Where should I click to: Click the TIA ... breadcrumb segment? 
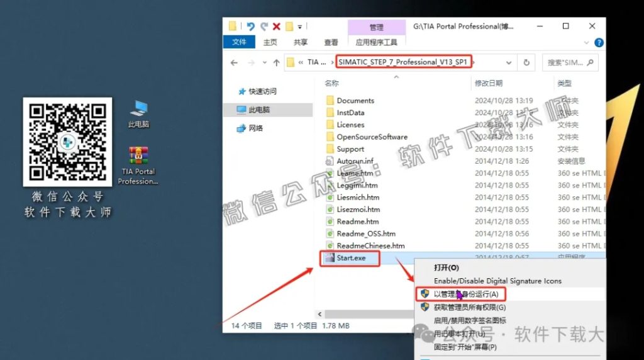coord(317,62)
